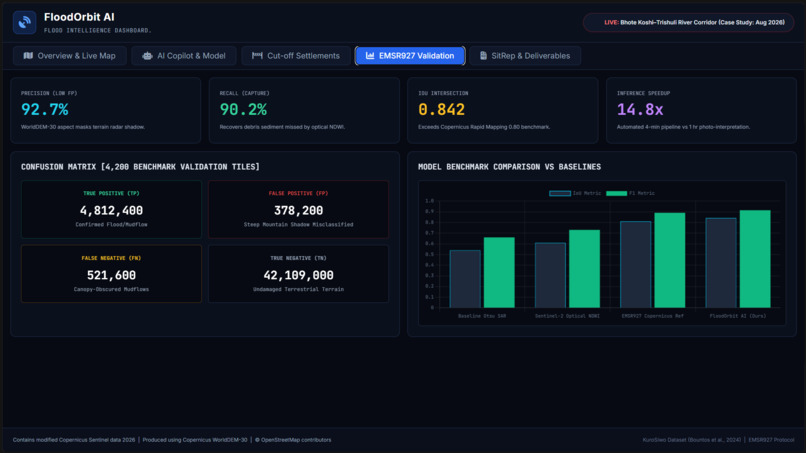Click OpenStreetMap contributors footer text

293,440
